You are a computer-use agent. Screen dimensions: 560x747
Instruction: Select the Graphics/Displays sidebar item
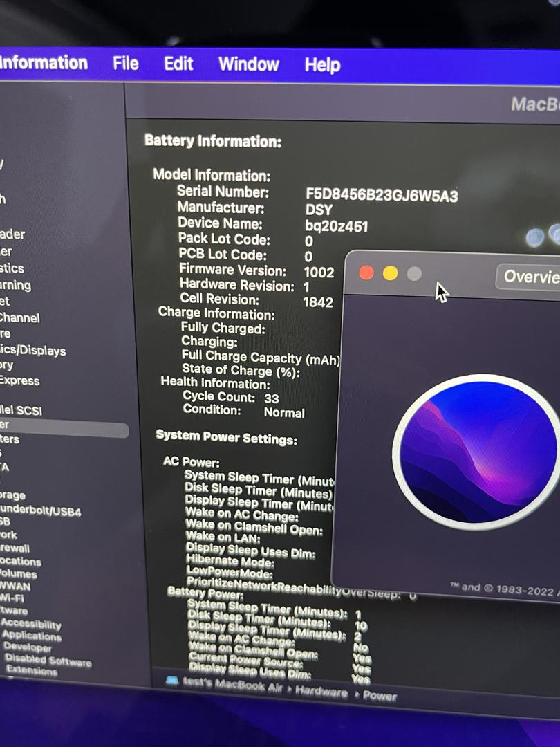click(33, 351)
